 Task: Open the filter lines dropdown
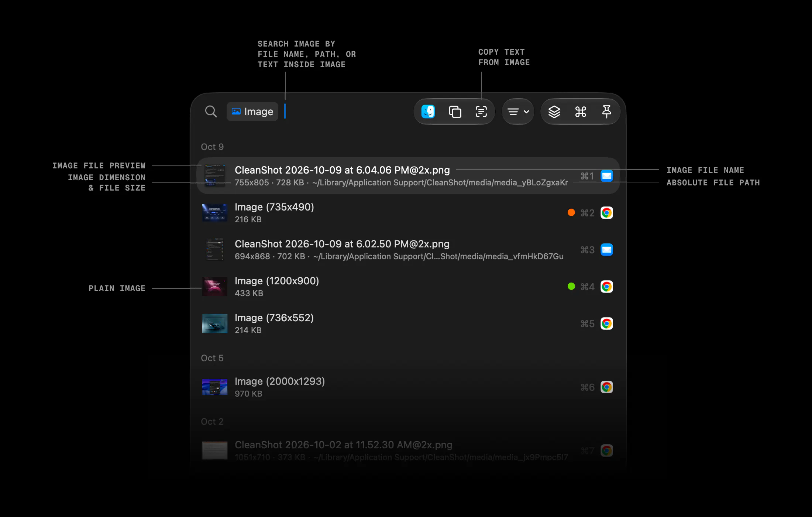518,112
